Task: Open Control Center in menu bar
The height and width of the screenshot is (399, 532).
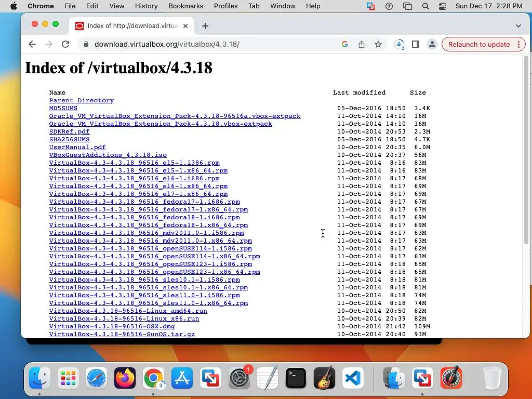Action: point(443,6)
